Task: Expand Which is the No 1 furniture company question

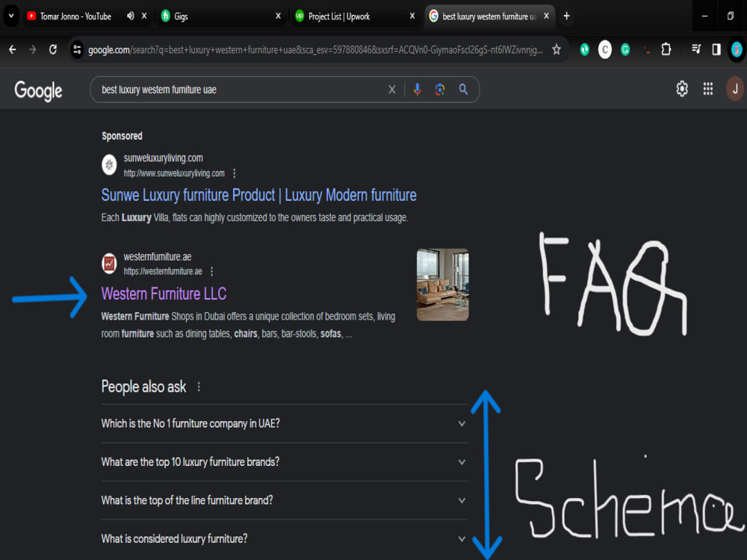Action: (285, 423)
